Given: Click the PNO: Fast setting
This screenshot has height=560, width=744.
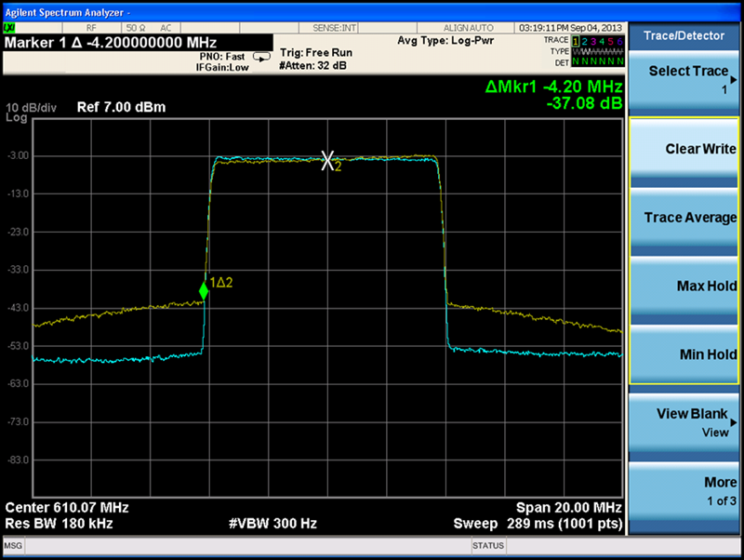Looking at the screenshot, I should click(x=221, y=57).
